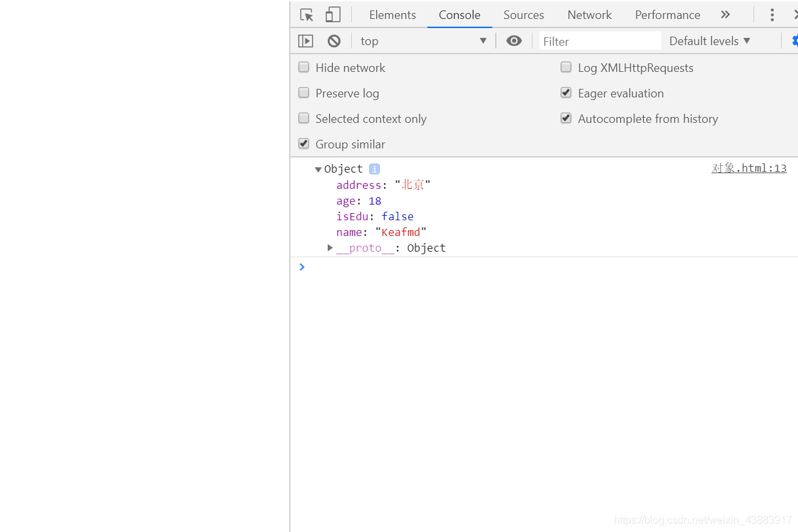The image size is (798, 532).
Task: Open the Sources tab
Action: tap(523, 14)
